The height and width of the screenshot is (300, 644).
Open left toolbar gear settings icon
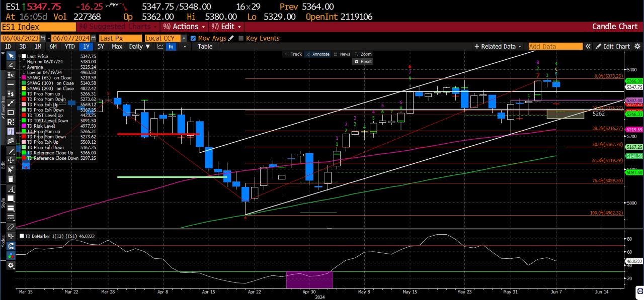[x=11, y=265]
